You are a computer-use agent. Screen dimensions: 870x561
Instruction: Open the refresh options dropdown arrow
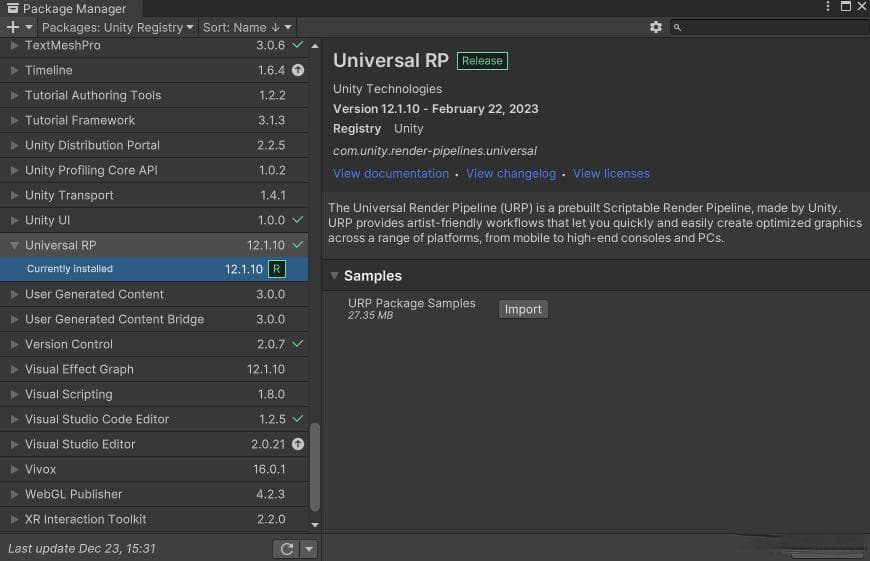click(308, 549)
